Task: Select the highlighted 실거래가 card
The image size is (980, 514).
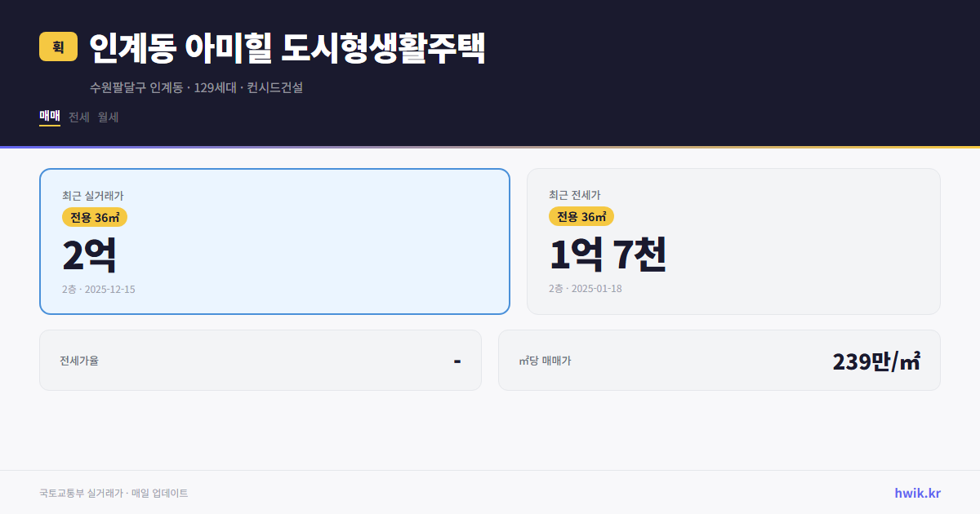Action: pyautogui.click(x=274, y=241)
